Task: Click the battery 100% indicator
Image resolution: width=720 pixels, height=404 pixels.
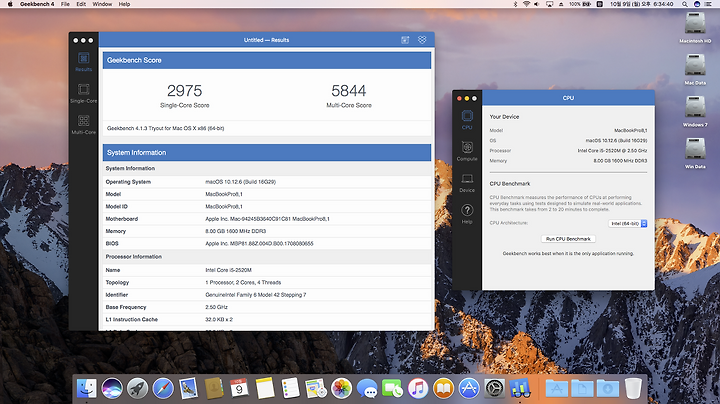Action: pos(580,4)
